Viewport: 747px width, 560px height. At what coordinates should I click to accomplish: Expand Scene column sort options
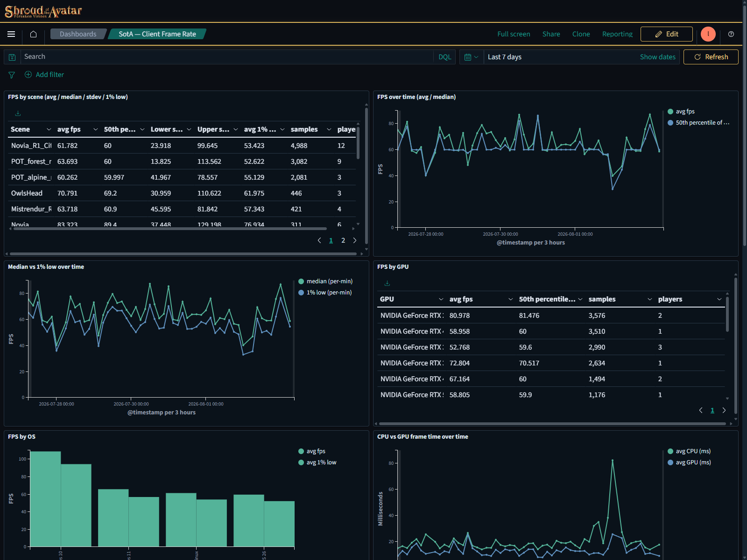pyautogui.click(x=49, y=129)
